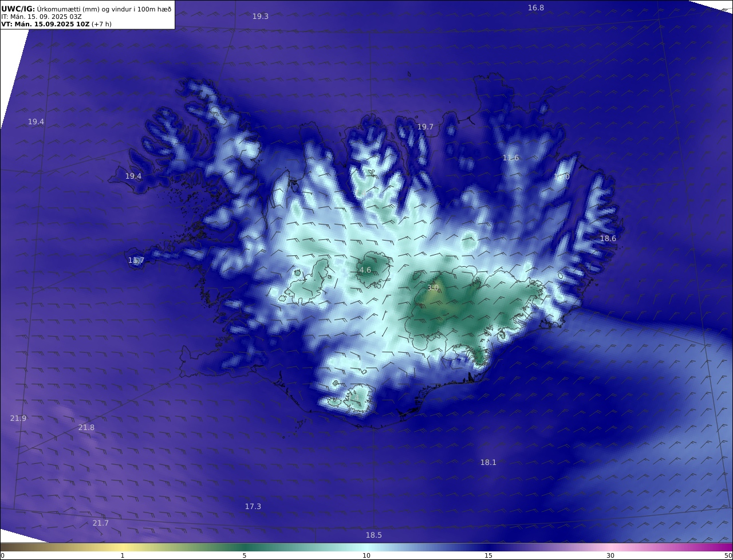Click the 19.3 value label
This screenshot has height=560, width=733.
[261, 17]
